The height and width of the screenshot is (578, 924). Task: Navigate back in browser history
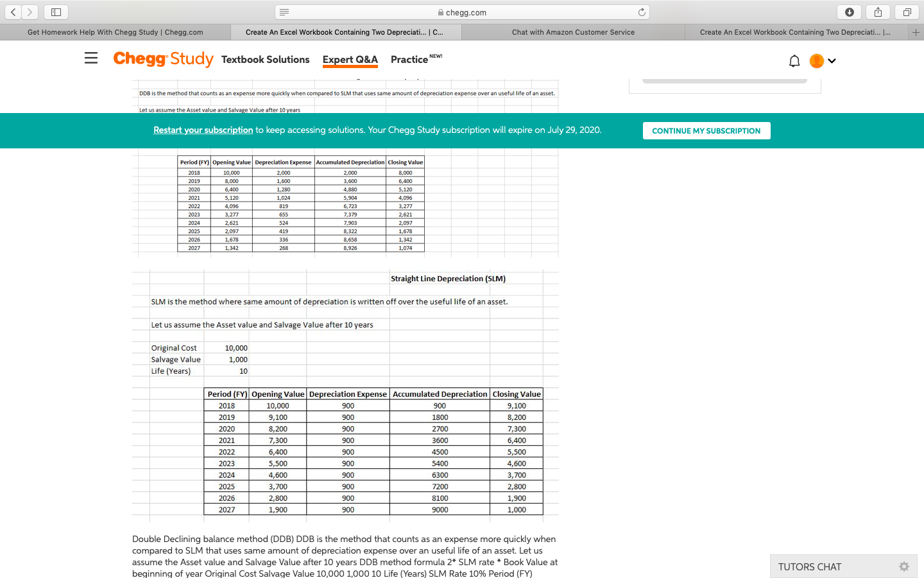(x=13, y=12)
